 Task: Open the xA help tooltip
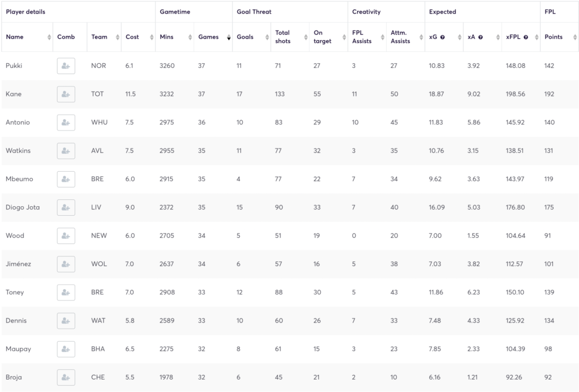[x=481, y=37]
